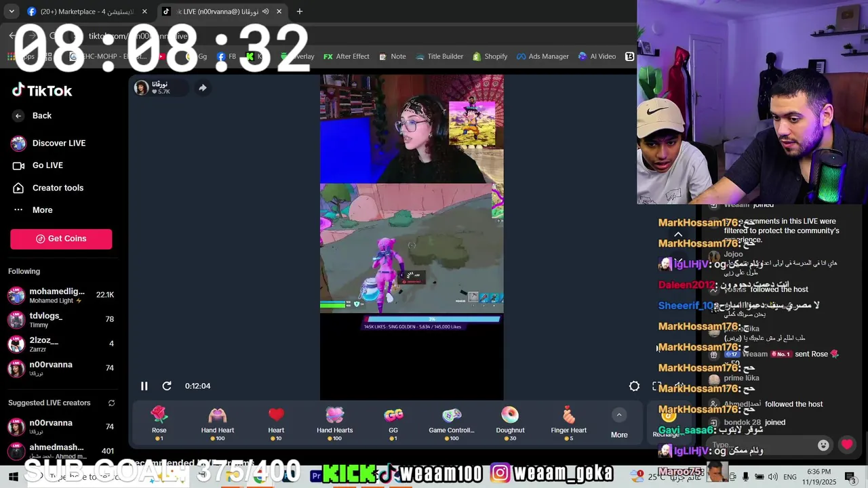Open ahmedmash... under Suggested LIVE creators
Image resolution: width=868 pixels, height=488 pixels.
(61, 451)
